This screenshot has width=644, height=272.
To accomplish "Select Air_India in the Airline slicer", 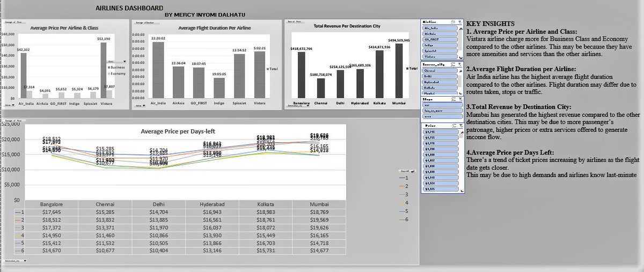I will pos(440,28).
